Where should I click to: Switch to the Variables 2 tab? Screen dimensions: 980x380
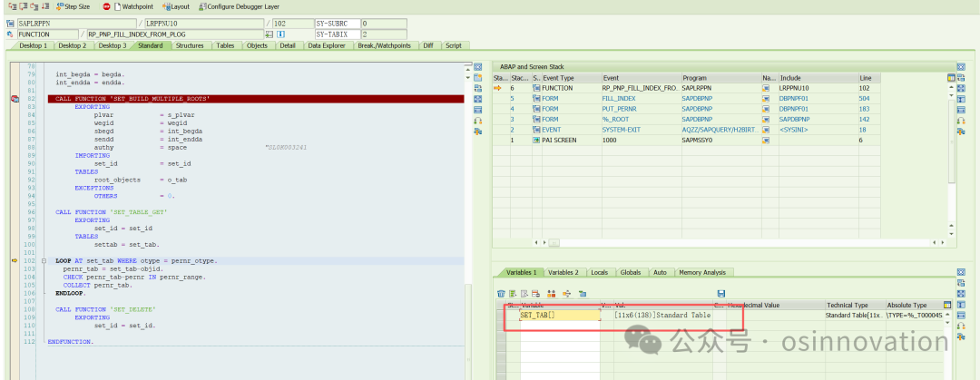point(563,272)
